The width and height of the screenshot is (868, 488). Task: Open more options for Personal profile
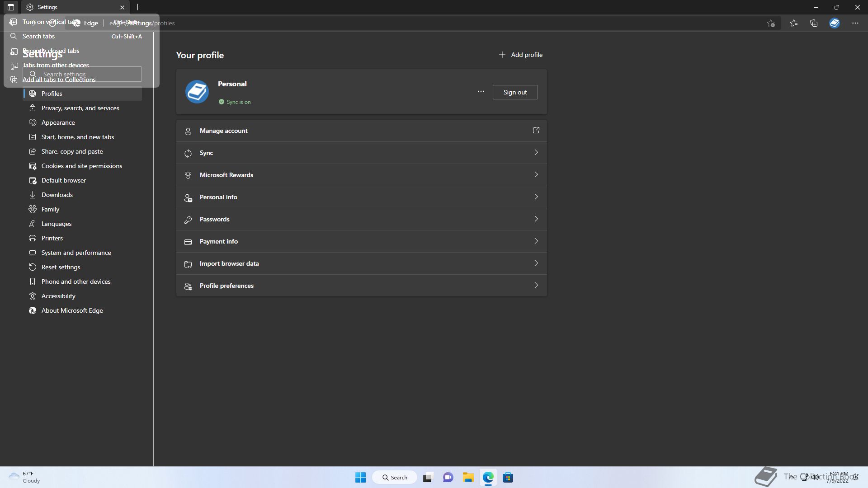(481, 92)
